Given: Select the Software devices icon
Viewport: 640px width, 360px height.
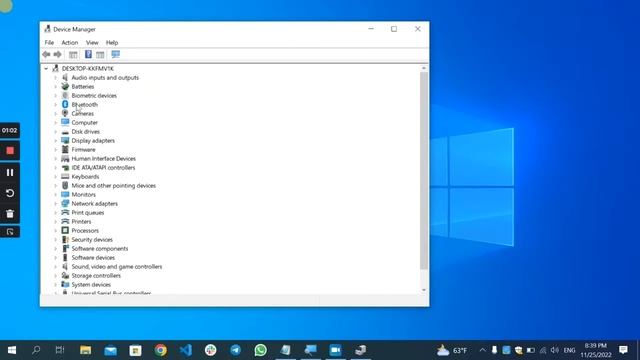Looking at the screenshot, I should pyautogui.click(x=65, y=258).
